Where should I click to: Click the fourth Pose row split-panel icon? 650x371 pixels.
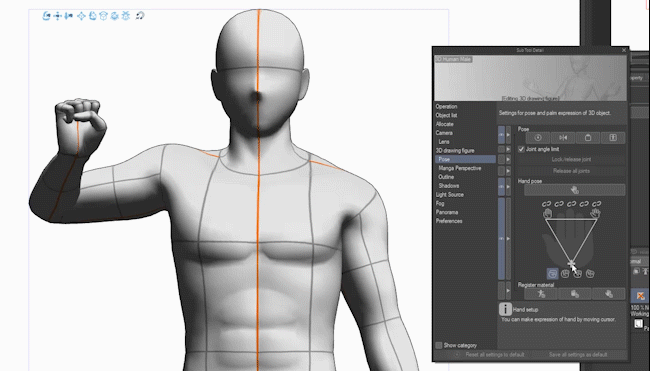click(x=613, y=138)
